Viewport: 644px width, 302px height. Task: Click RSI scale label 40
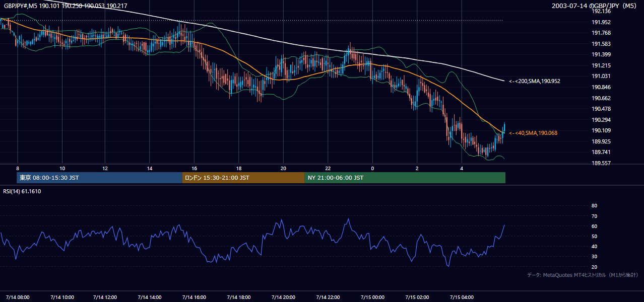pos(594,246)
